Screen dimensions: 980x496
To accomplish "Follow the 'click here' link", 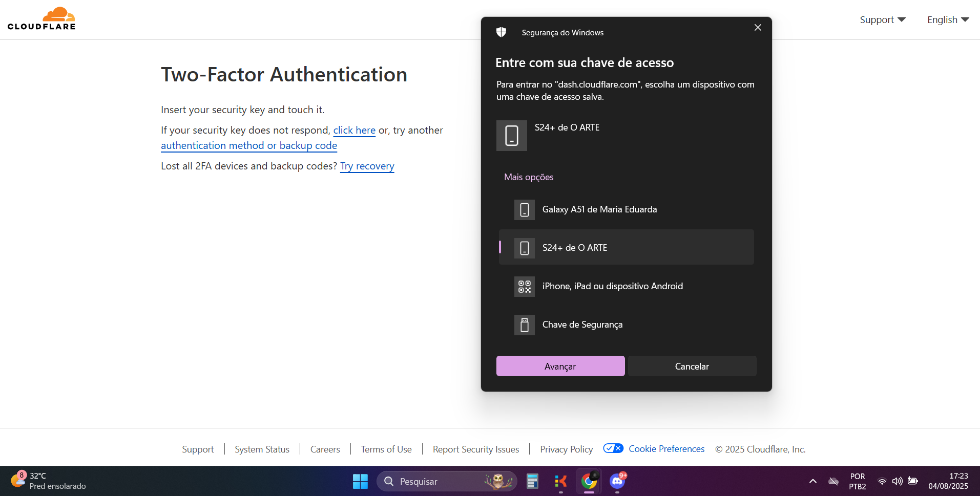I will (x=355, y=131).
